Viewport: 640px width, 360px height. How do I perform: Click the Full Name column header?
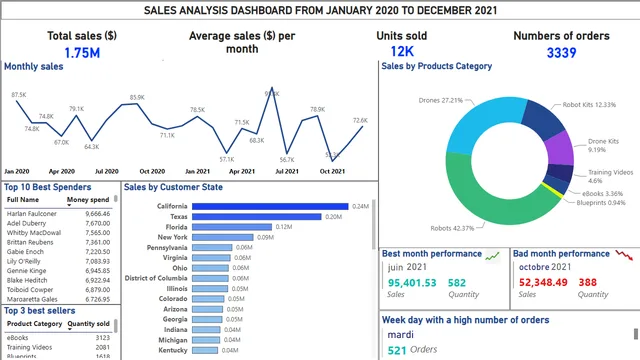click(23, 200)
